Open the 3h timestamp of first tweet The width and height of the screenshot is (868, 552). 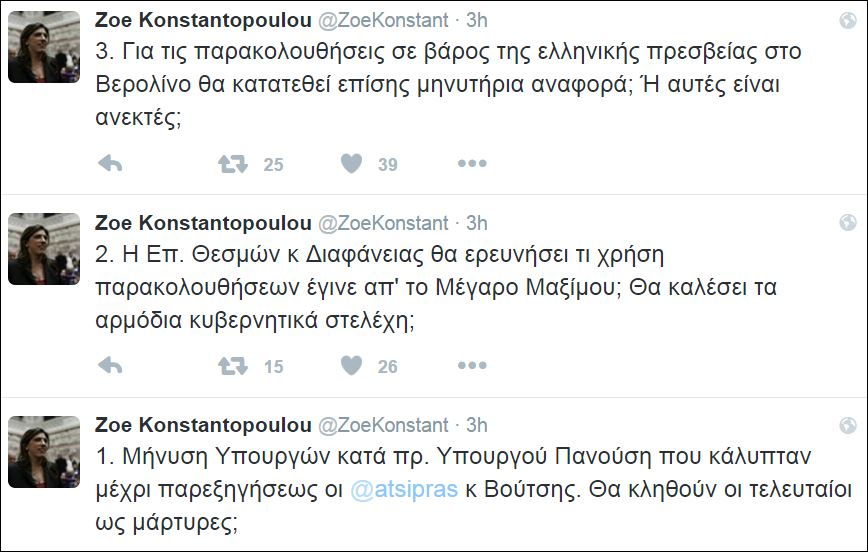pos(477,20)
